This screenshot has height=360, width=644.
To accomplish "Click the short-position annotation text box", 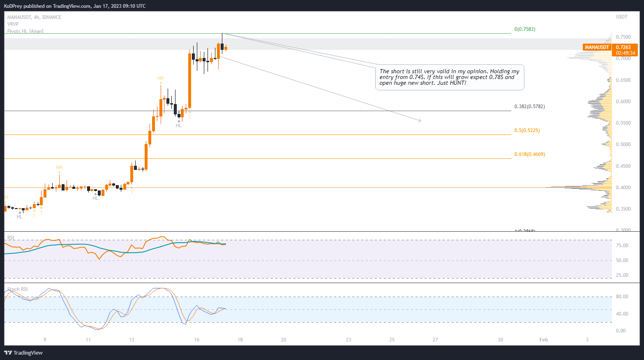I will (450, 77).
